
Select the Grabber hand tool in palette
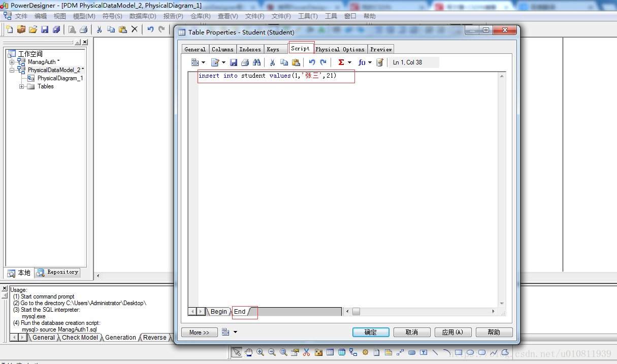tap(248, 352)
